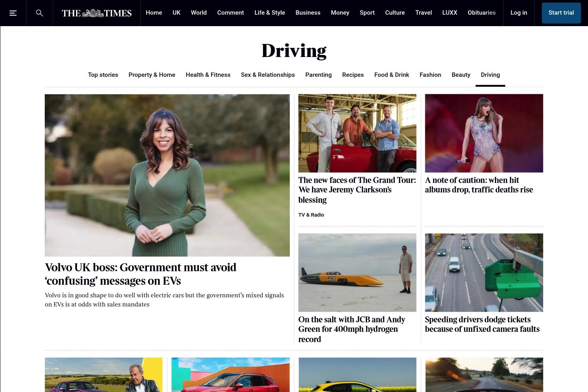Switch to the Top stories tab

[103, 75]
